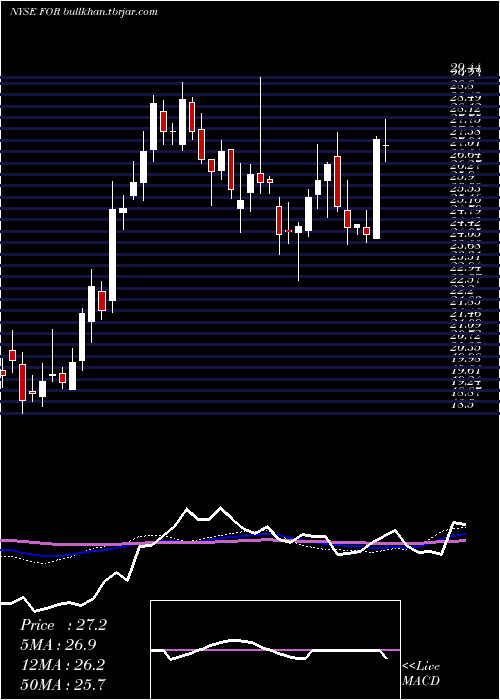Click the 28.49 price axis label

coord(465,97)
